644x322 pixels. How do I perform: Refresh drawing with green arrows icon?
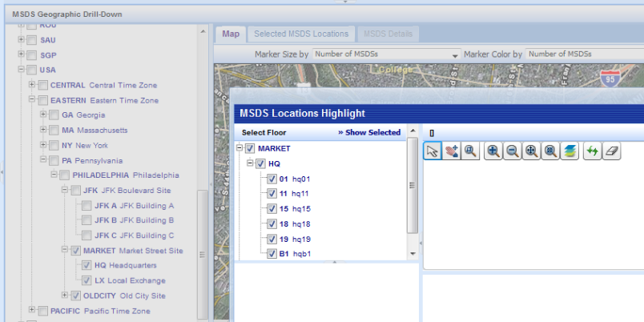pos(592,151)
